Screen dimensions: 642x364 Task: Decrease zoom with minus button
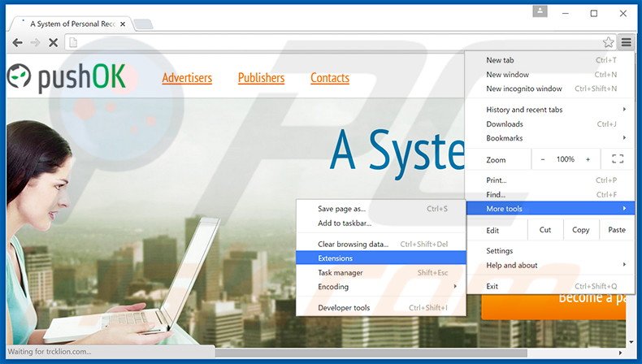click(x=543, y=159)
